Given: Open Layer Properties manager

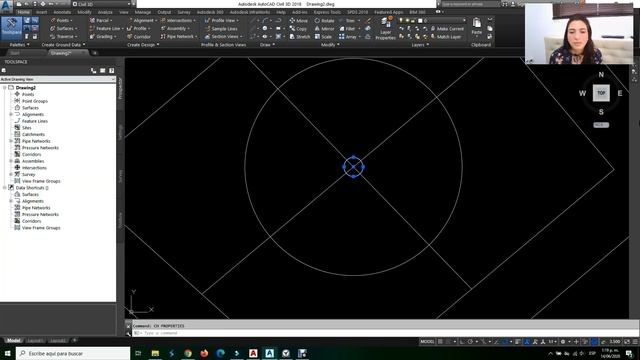Looking at the screenshot, I should click(x=385, y=29).
